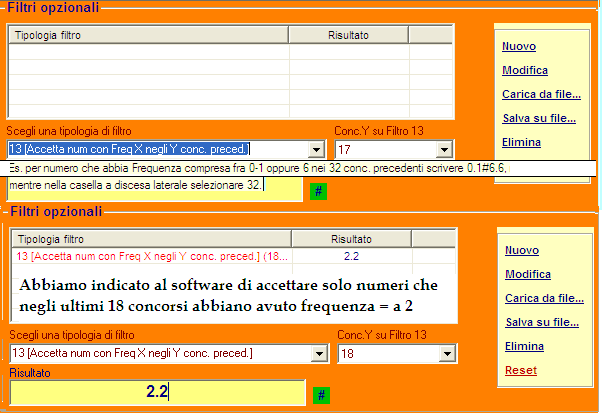Click 'Carica da file...' in upper panel
This screenshot has width=602, height=413.
point(541,94)
